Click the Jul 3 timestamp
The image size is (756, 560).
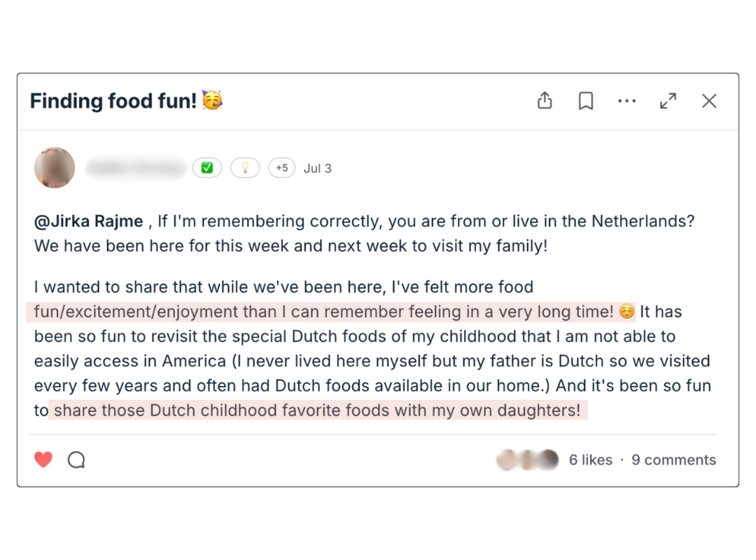(x=318, y=168)
